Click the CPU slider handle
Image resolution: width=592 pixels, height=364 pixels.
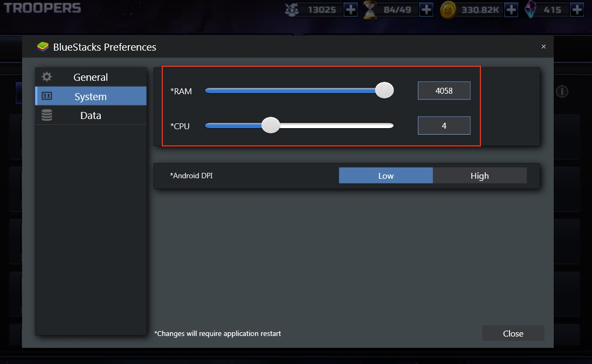pyautogui.click(x=271, y=125)
